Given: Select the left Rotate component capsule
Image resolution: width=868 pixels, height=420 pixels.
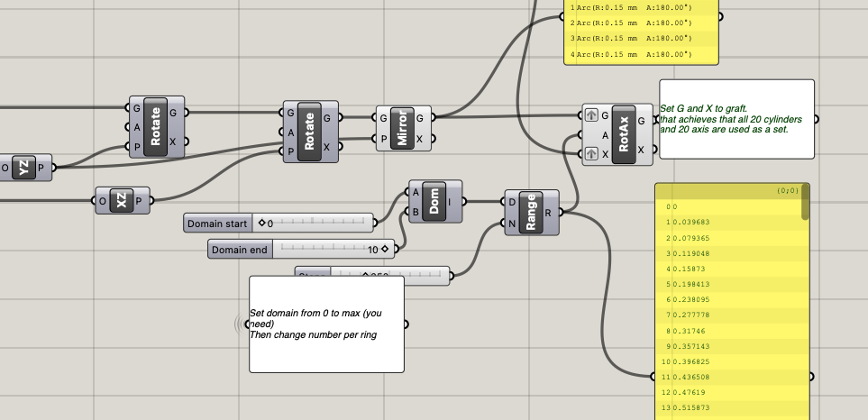Looking at the screenshot, I should [x=156, y=127].
